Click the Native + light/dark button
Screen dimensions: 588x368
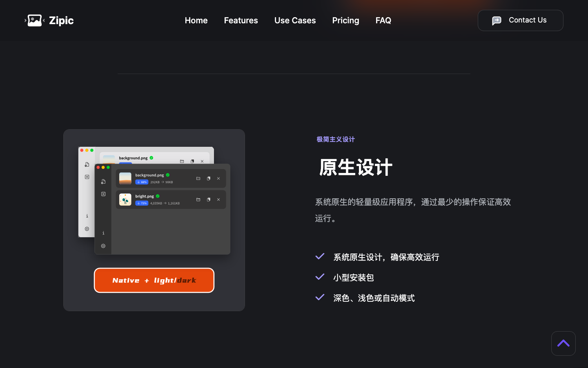click(154, 280)
